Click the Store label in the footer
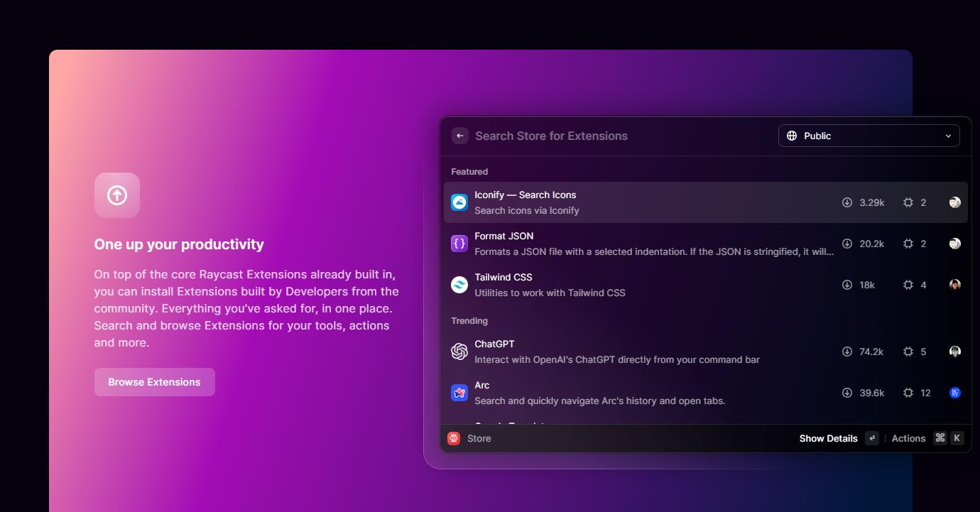The width and height of the screenshot is (980, 512). pos(479,438)
